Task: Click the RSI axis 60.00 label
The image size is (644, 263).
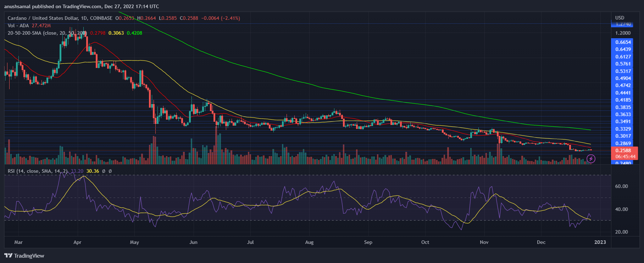Action: [621, 186]
